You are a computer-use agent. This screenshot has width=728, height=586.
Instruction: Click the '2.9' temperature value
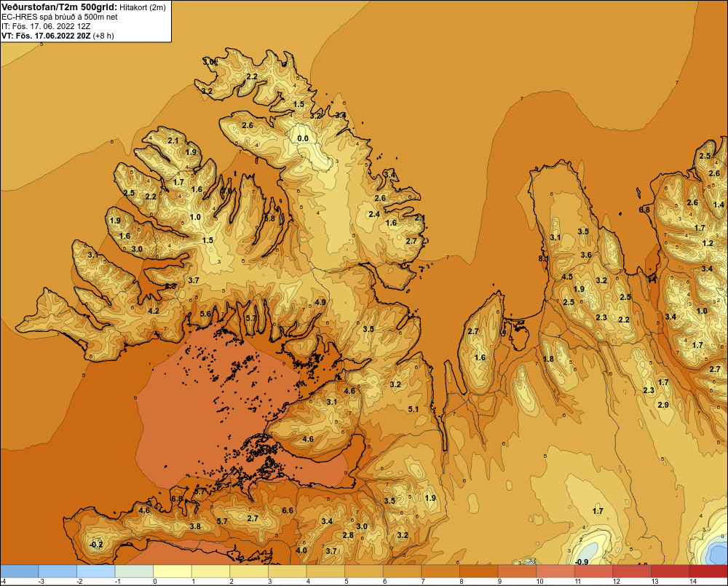pos(663,405)
